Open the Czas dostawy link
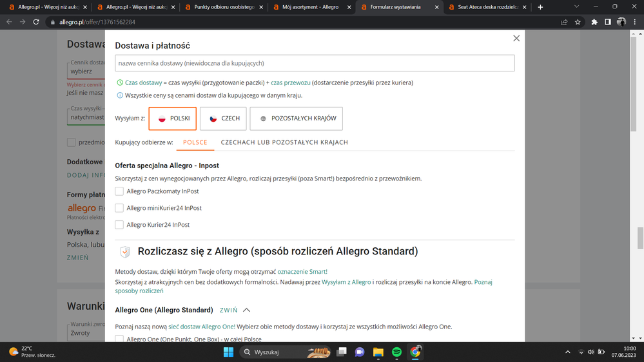Viewport: 644px width, 362px height. 143,82
